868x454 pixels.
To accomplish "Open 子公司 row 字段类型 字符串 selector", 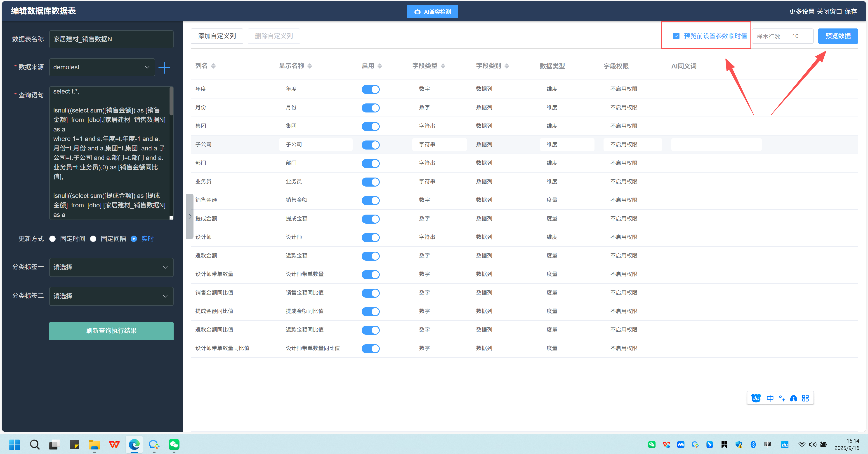I will (439, 145).
